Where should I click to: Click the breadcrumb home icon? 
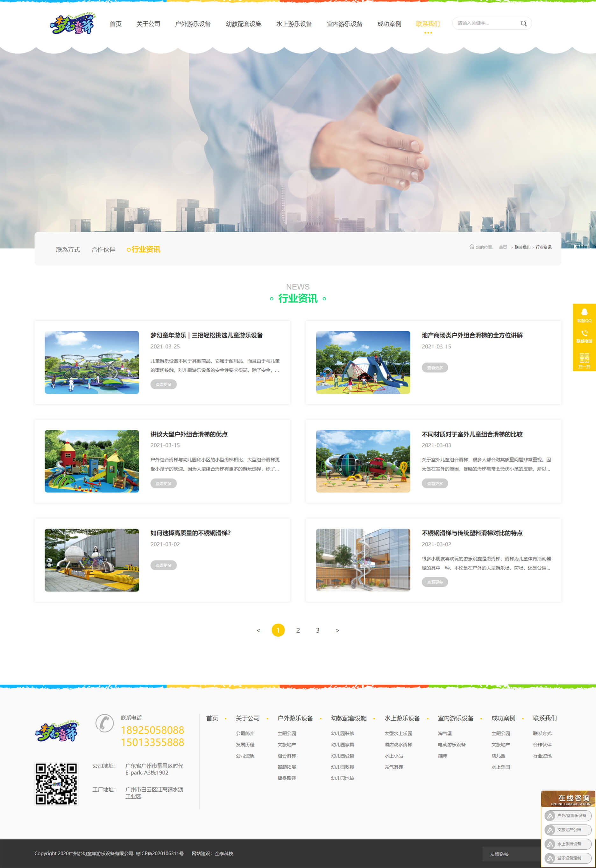(x=472, y=247)
